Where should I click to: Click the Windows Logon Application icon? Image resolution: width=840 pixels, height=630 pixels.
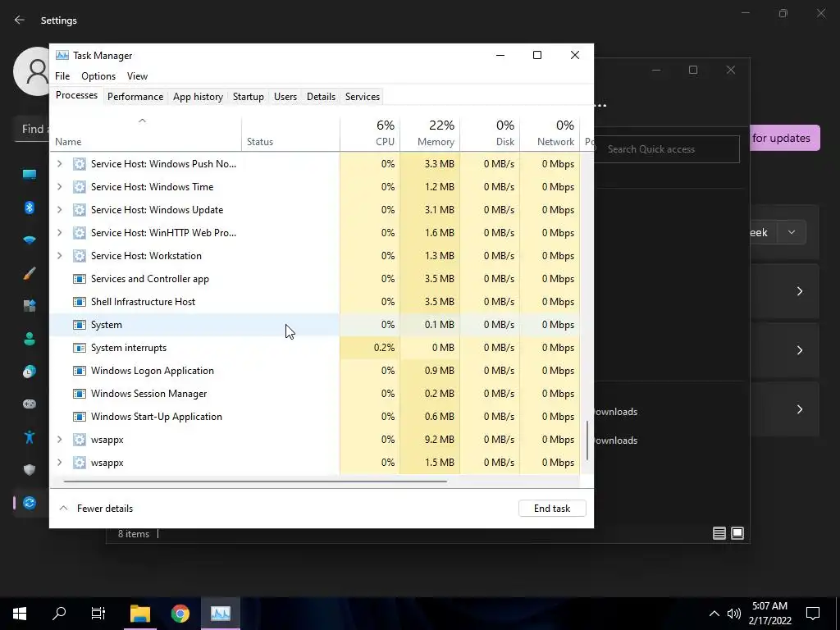coord(80,371)
